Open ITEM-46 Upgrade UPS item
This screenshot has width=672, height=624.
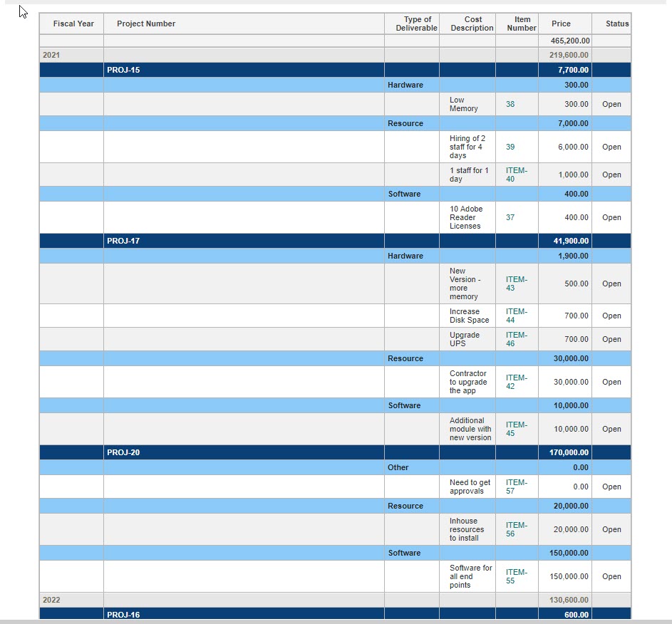pos(517,339)
